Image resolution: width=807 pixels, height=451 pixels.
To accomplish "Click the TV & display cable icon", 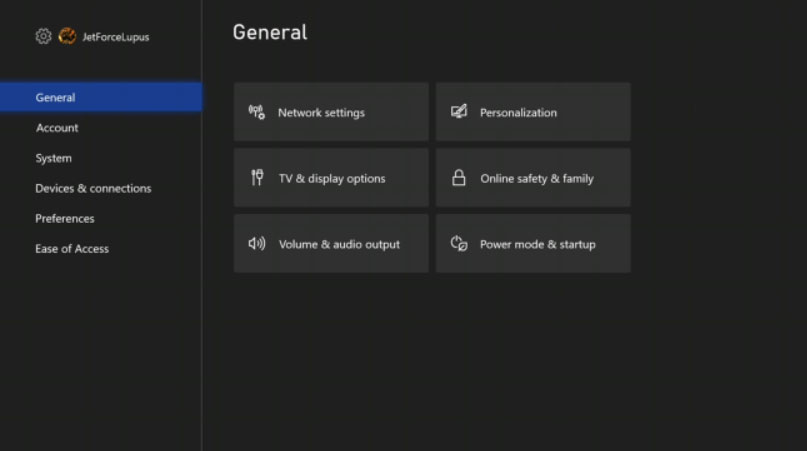I will pos(257,178).
